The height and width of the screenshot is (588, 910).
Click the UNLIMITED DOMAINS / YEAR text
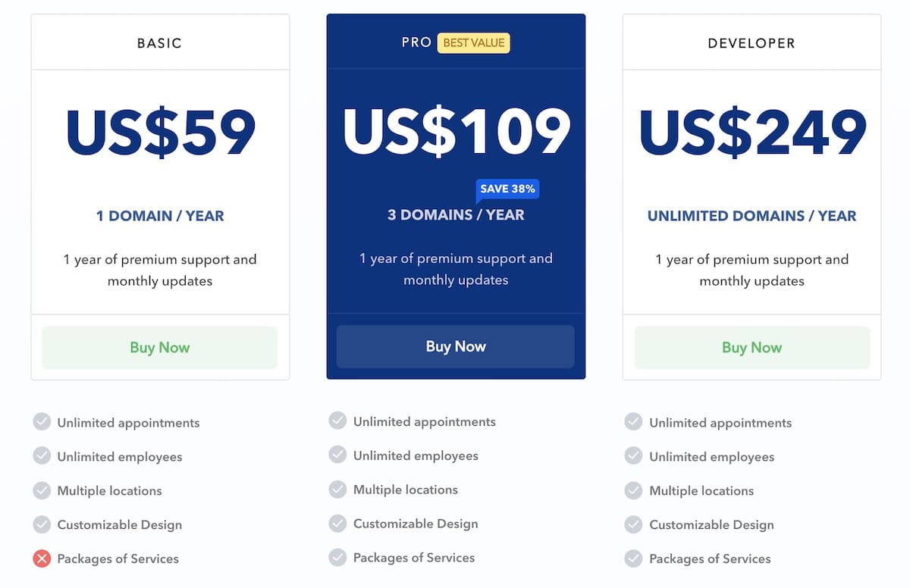[752, 216]
